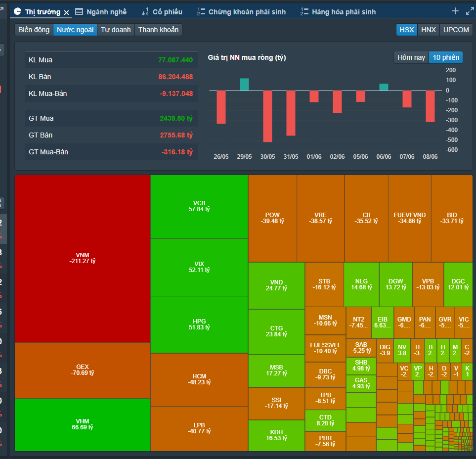This screenshot has width=476, height=459.
Task: Show Hôm nay net buying chart
Action: point(411,57)
